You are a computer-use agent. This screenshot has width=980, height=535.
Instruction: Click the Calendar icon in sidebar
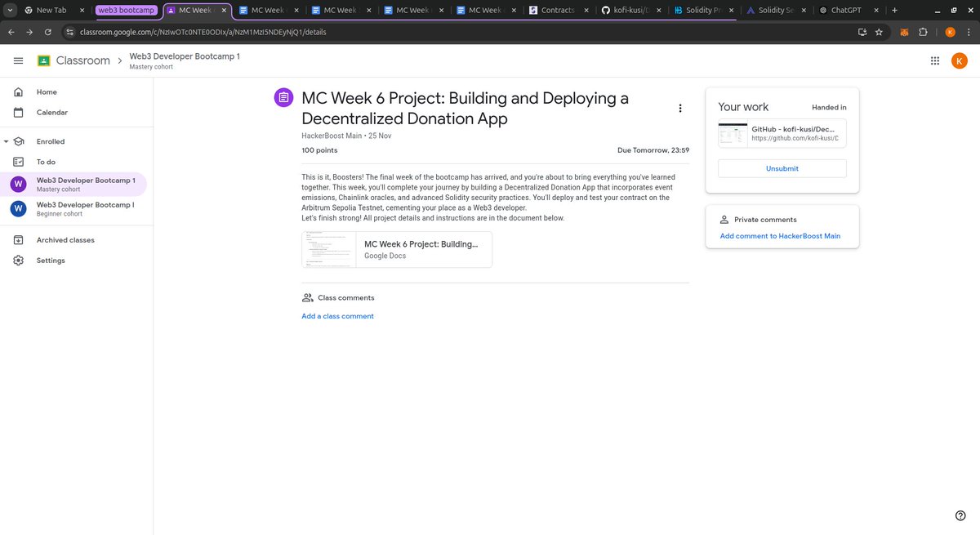click(19, 113)
